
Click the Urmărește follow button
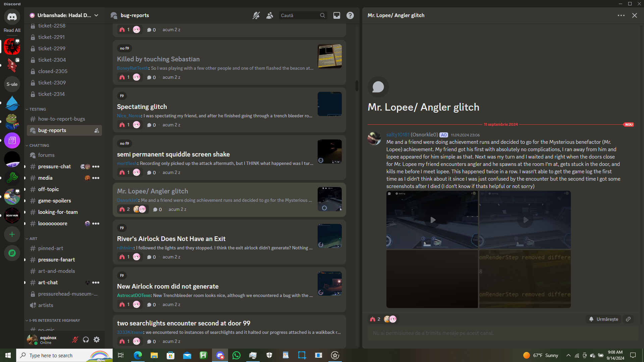tap(603, 319)
